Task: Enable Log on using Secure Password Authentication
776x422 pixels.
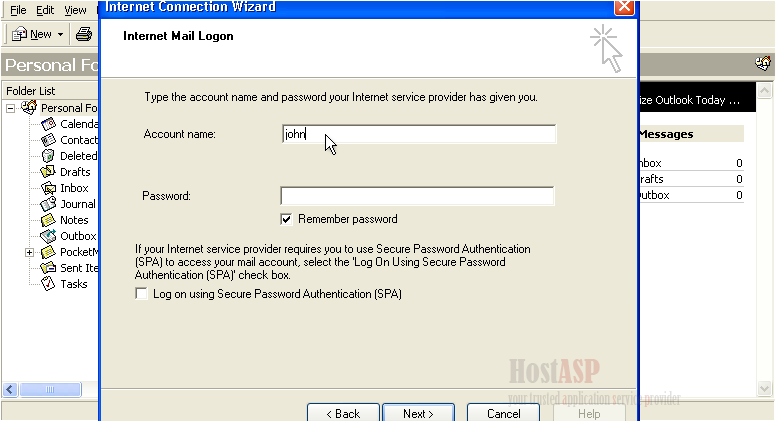Action: pos(142,294)
